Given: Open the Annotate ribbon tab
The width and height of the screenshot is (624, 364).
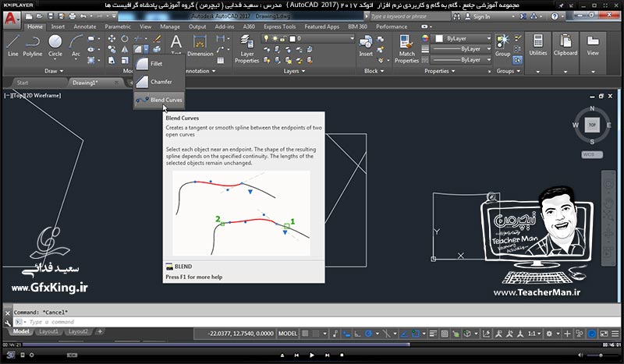Looking at the screenshot, I should click(x=85, y=27).
